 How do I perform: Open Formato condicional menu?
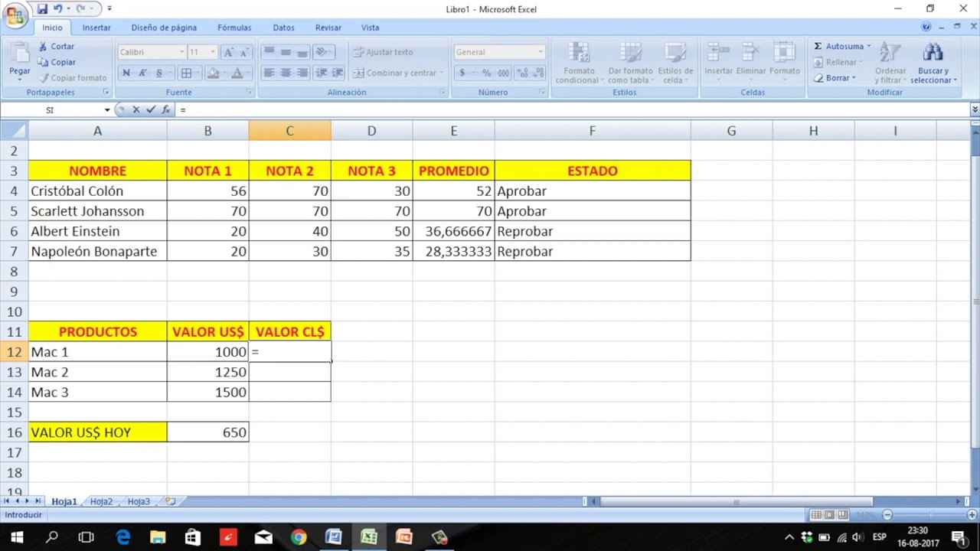coord(580,63)
